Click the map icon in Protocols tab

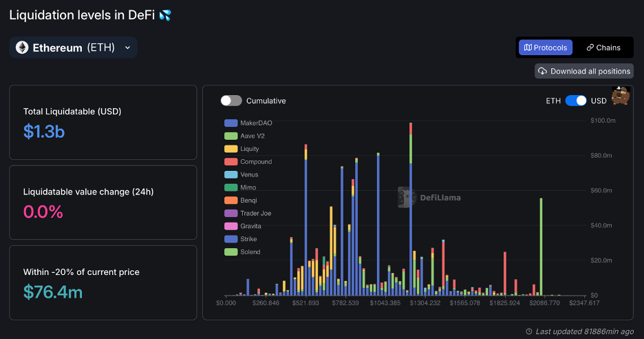tap(528, 48)
